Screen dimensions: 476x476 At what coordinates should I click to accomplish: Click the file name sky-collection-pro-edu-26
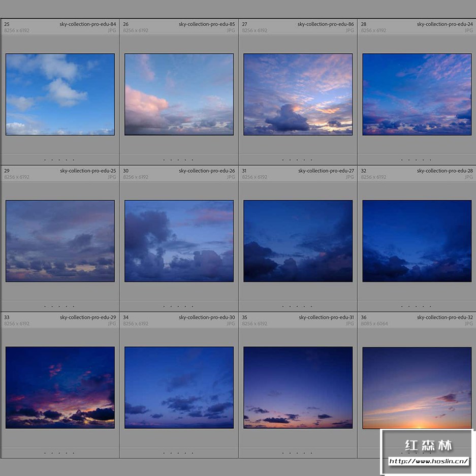tap(207, 171)
